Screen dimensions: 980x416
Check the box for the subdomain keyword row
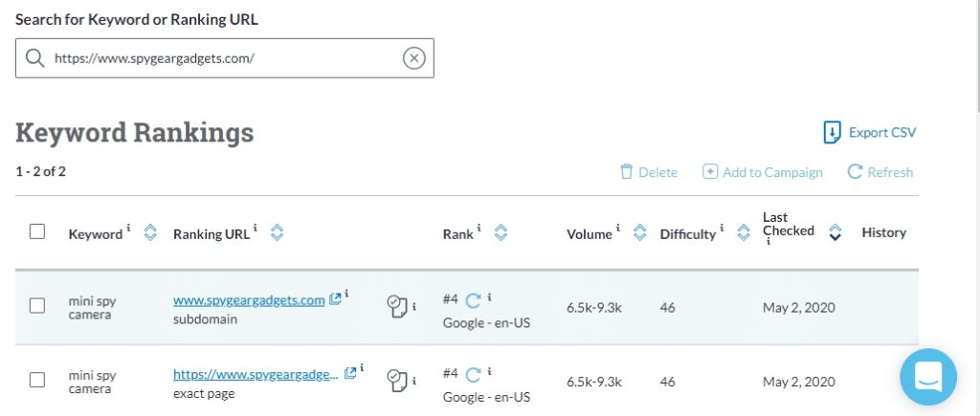click(x=37, y=306)
